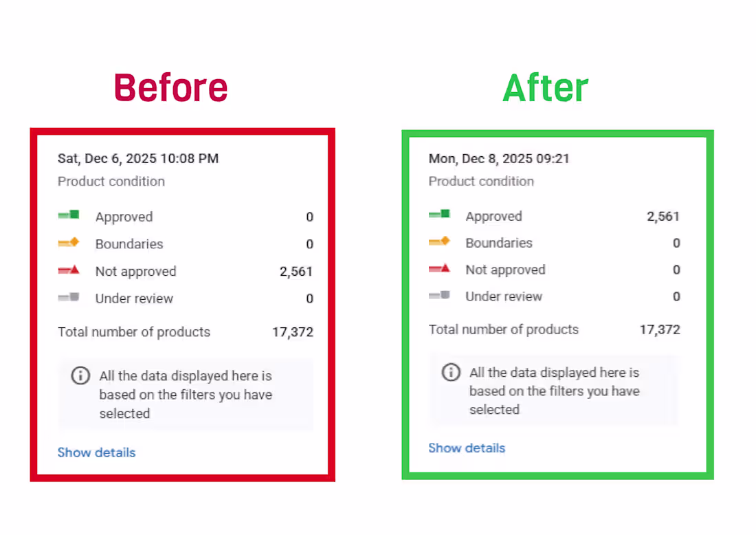756x535 pixels.
Task: Click the green Approved status icon in After panel
Action: click(x=439, y=213)
